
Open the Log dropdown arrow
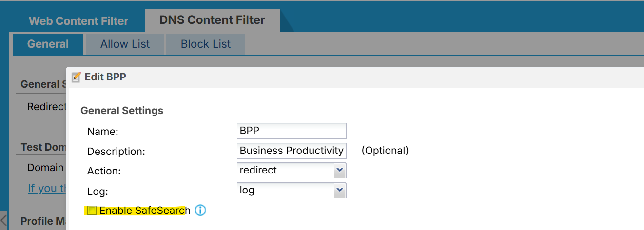340,191
